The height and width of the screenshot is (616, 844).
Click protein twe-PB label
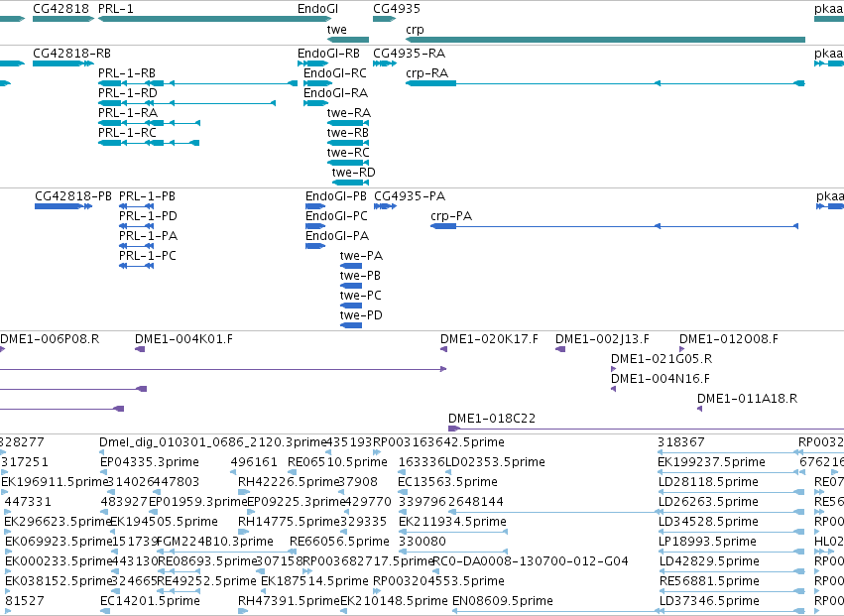point(360,276)
